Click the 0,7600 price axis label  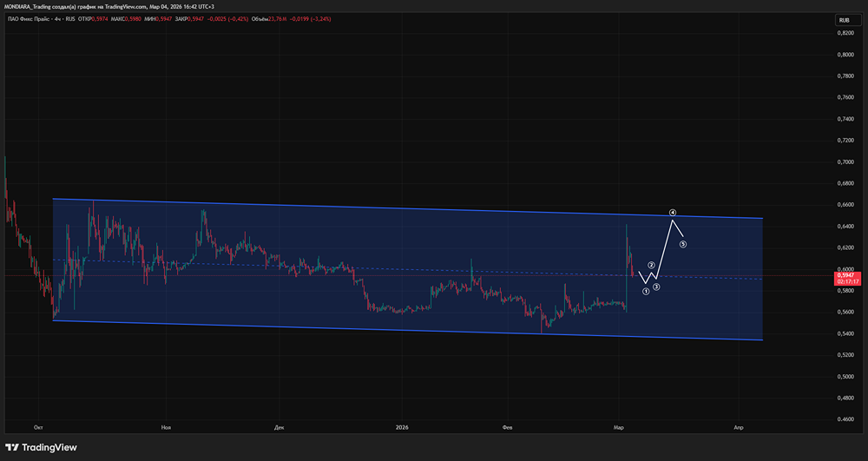pyautogui.click(x=845, y=97)
